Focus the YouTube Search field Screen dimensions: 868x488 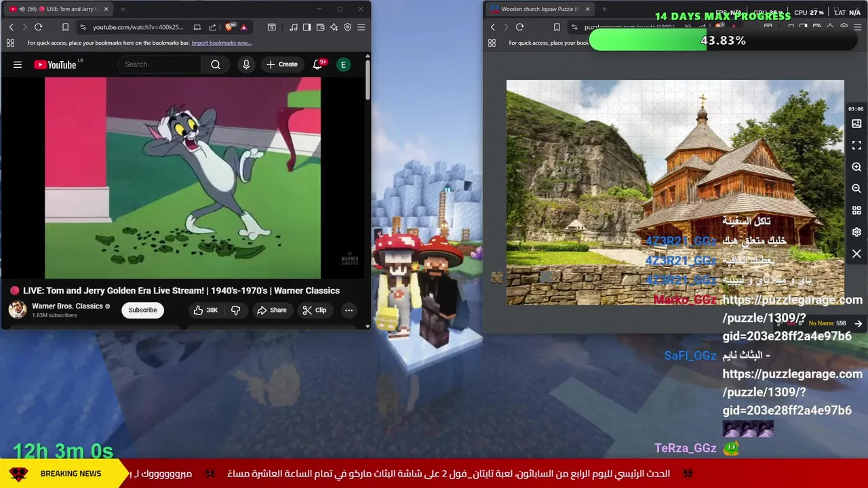(160, 64)
